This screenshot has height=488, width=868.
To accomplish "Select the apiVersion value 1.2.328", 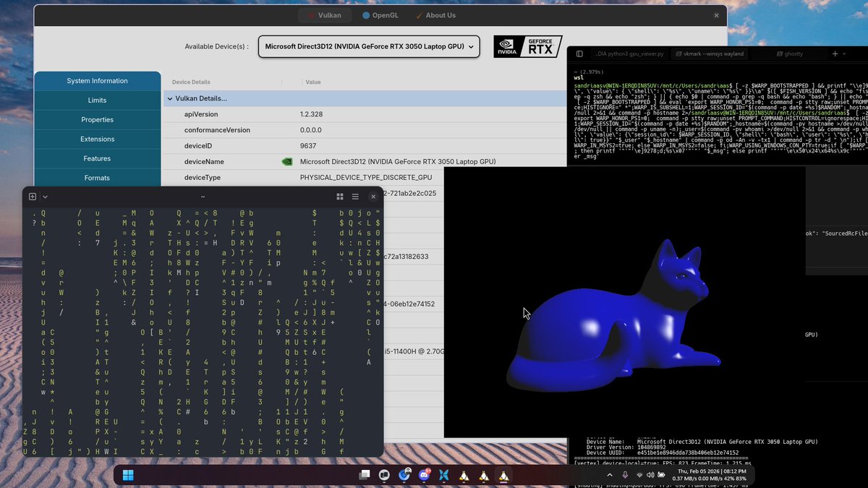I will pyautogui.click(x=311, y=114).
